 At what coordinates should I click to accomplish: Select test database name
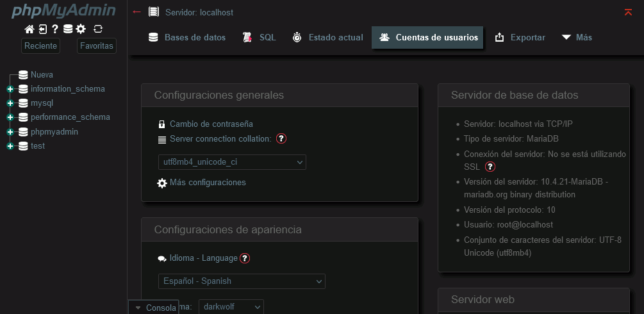(x=38, y=145)
